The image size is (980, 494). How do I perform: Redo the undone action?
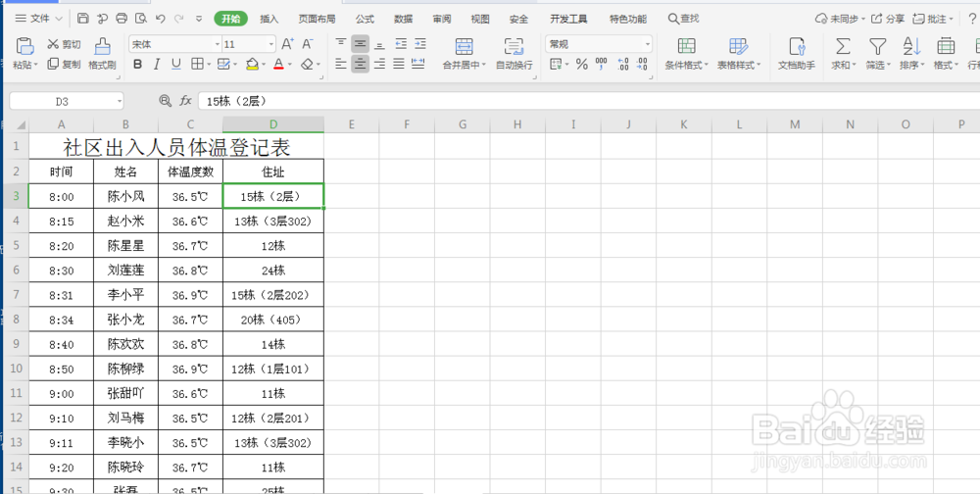tap(178, 19)
